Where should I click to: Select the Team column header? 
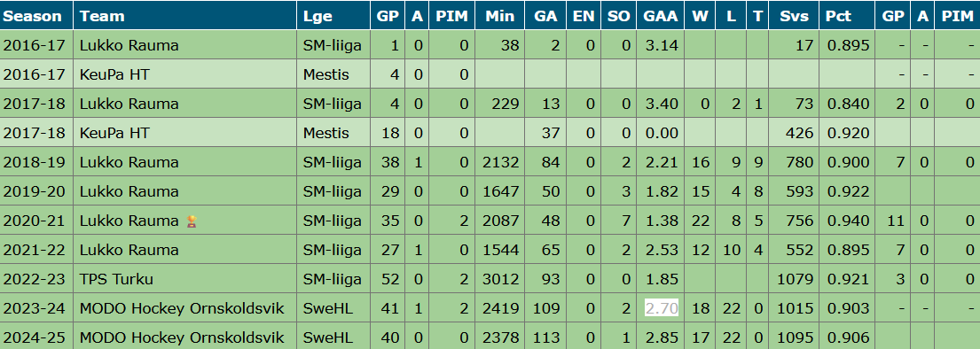point(103,16)
